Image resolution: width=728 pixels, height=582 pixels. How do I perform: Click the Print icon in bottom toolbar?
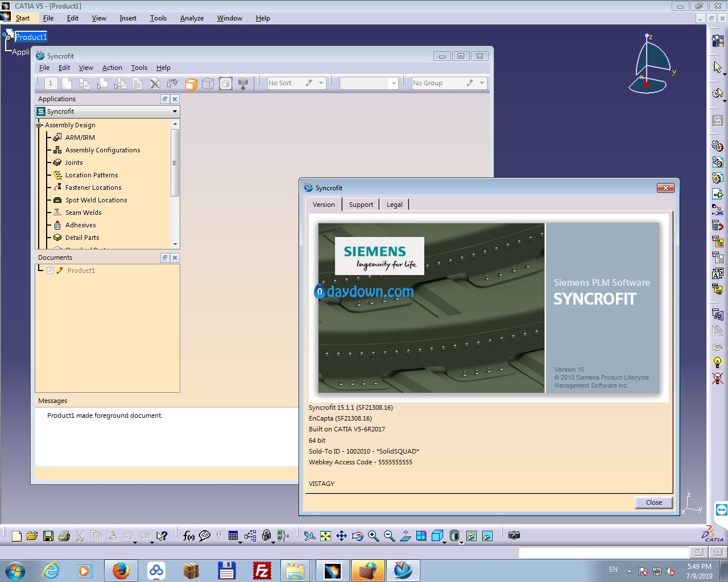pos(64,536)
